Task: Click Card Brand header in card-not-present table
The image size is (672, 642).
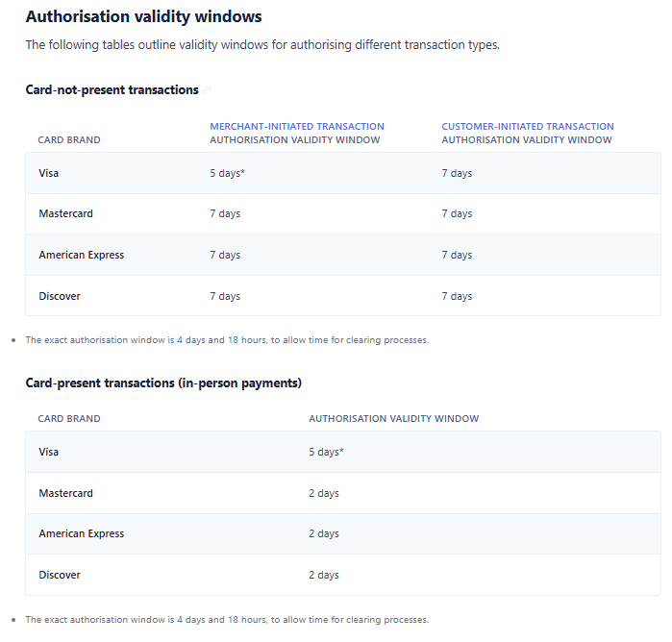Action: tap(69, 140)
